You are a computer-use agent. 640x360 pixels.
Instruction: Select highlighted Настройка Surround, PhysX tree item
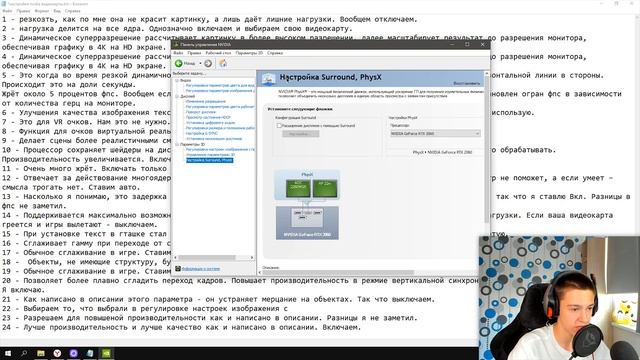click(x=209, y=160)
